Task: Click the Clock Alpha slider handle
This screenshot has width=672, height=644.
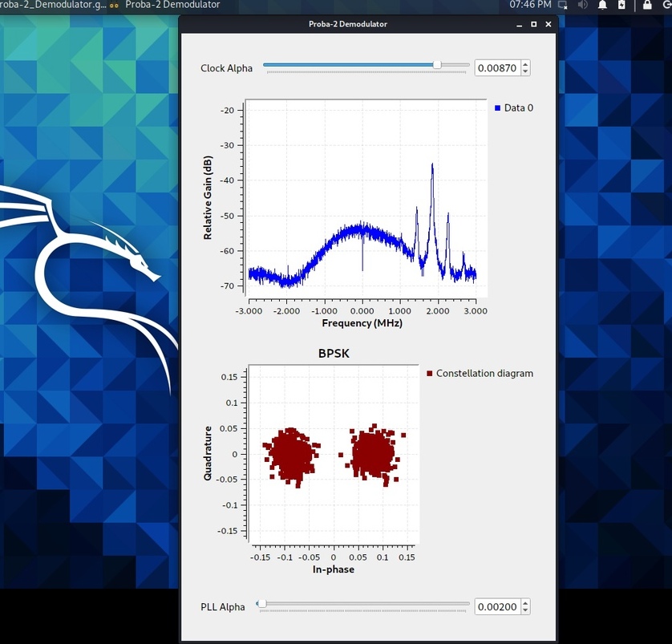Action: [x=437, y=65]
